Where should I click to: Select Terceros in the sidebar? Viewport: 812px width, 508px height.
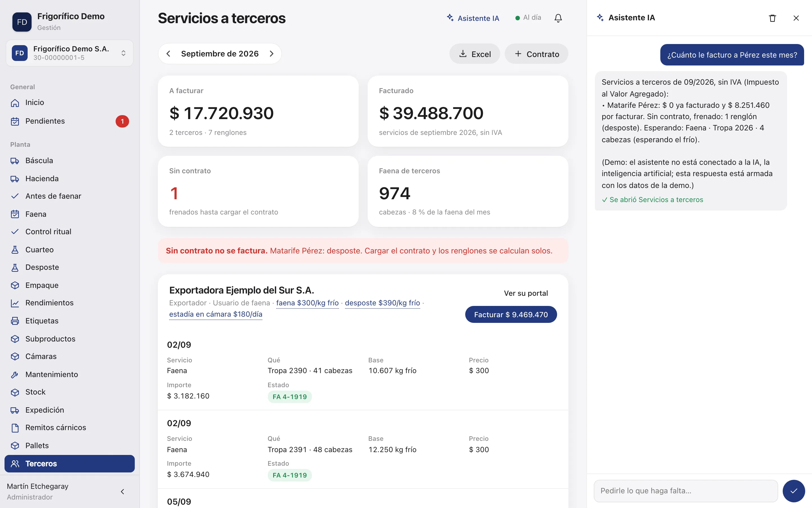coord(69,464)
